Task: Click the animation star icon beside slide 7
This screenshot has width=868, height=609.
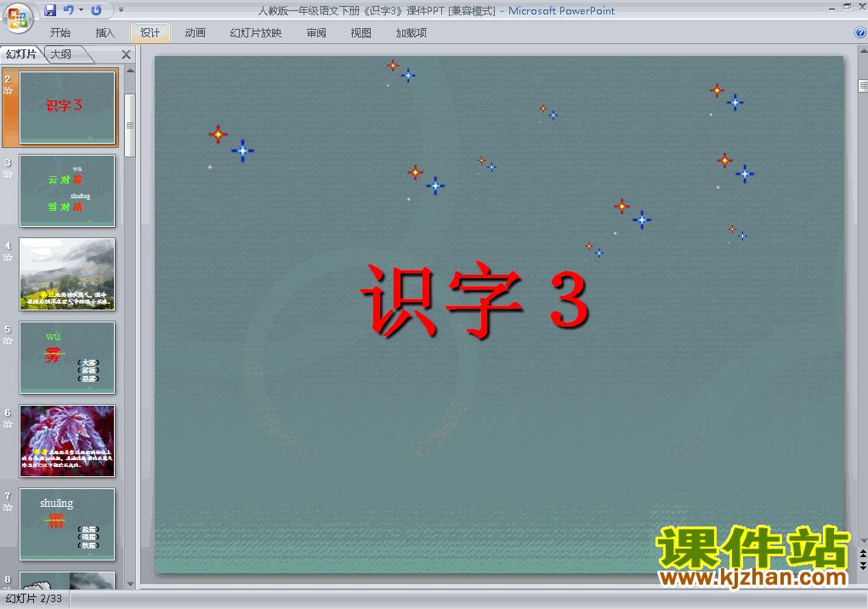Action: pyautogui.click(x=8, y=507)
